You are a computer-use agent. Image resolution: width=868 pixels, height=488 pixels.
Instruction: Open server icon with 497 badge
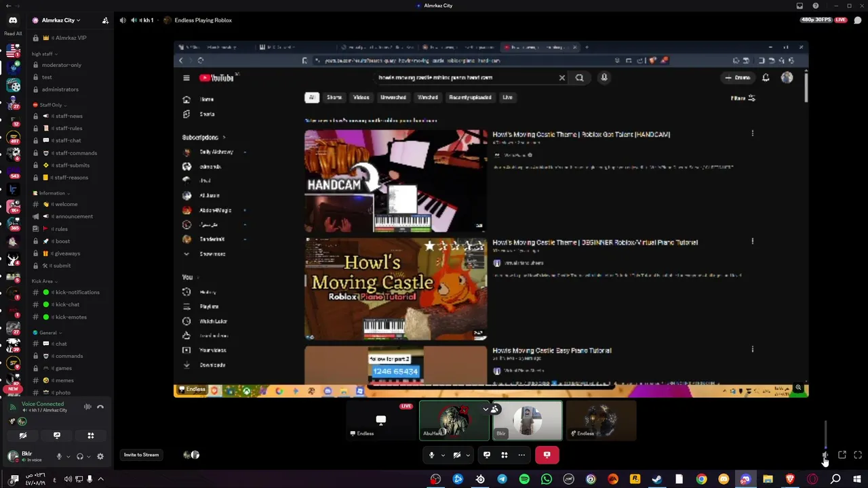pos(13,138)
